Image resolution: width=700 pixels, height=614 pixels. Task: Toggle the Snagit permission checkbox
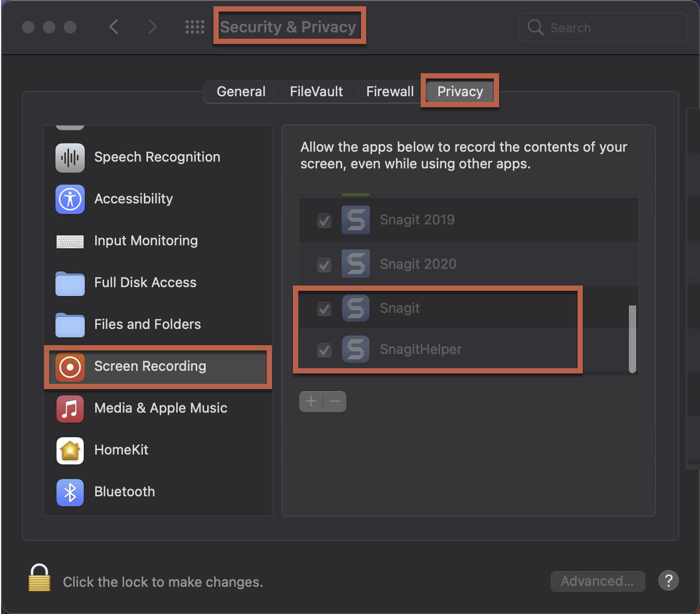point(324,309)
